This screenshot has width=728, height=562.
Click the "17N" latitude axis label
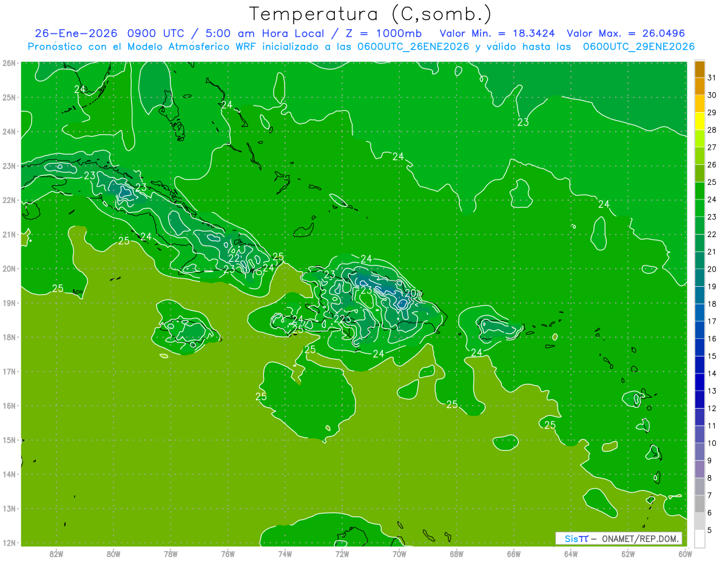(9, 372)
